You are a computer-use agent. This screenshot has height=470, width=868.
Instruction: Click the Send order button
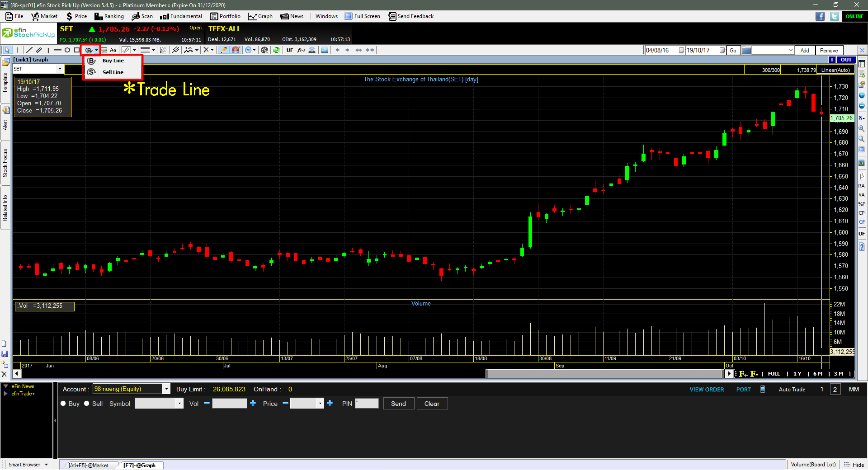click(x=398, y=404)
